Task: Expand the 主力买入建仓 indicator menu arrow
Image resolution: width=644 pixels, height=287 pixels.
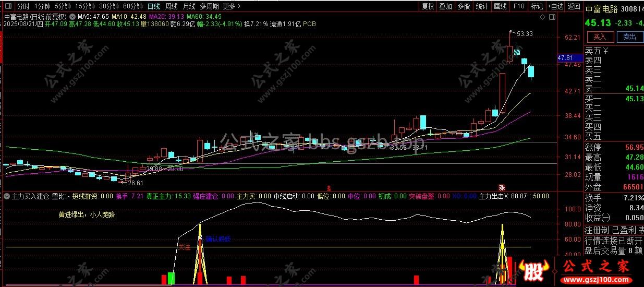Action: (6, 197)
